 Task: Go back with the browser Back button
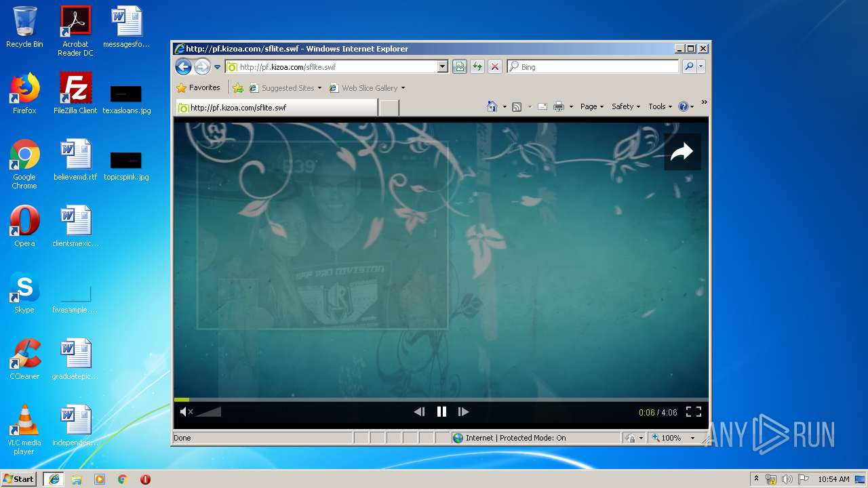pyautogui.click(x=183, y=66)
